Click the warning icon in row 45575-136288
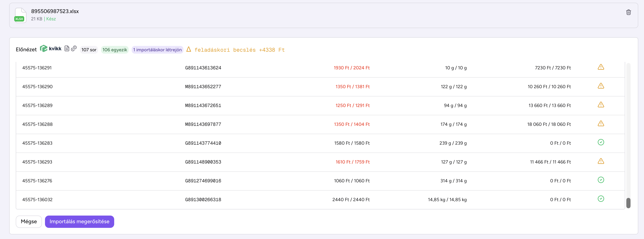The image size is (644, 239). pyautogui.click(x=601, y=124)
